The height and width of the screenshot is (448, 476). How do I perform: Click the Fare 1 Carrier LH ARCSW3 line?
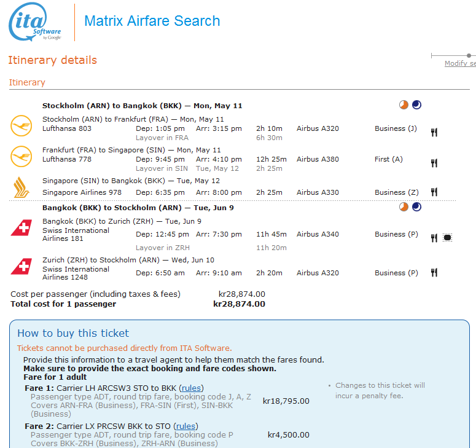point(114,388)
